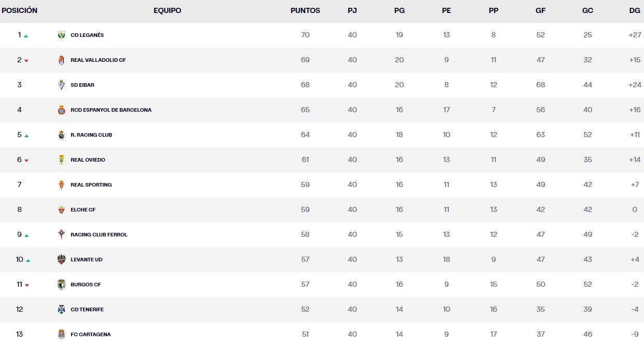The height and width of the screenshot is (344, 644).
Task: Open the Elche CF team page
Action: pyautogui.click(x=83, y=210)
